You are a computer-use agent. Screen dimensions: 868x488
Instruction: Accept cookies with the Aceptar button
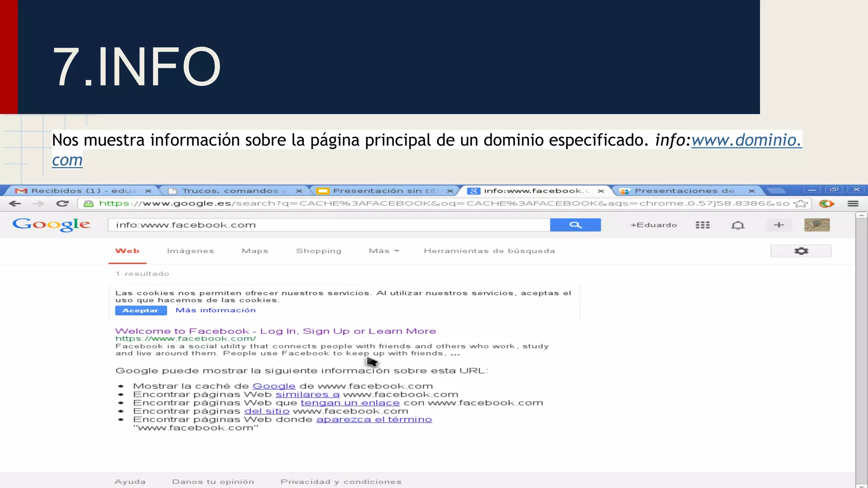(x=140, y=311)
